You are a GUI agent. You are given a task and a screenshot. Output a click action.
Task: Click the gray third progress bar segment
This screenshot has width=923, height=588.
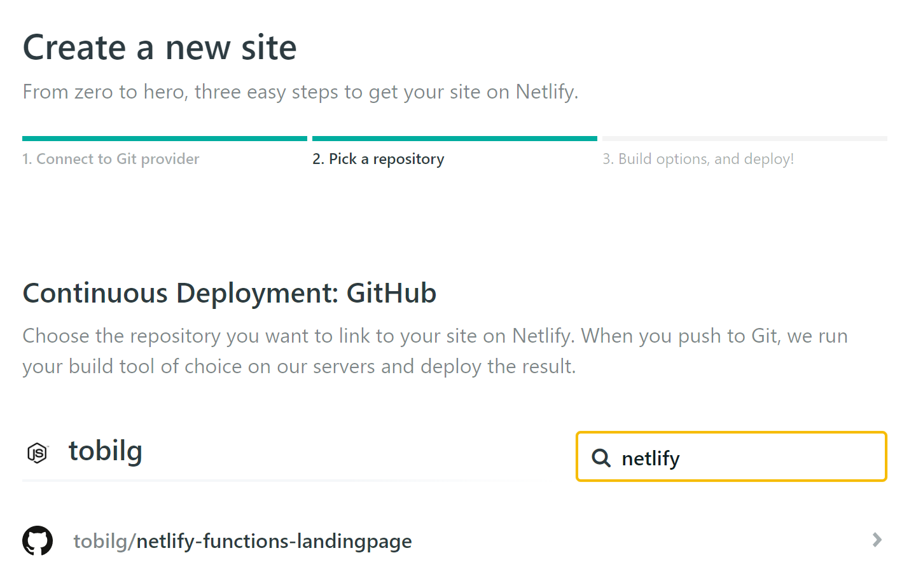tap(744, 138)
